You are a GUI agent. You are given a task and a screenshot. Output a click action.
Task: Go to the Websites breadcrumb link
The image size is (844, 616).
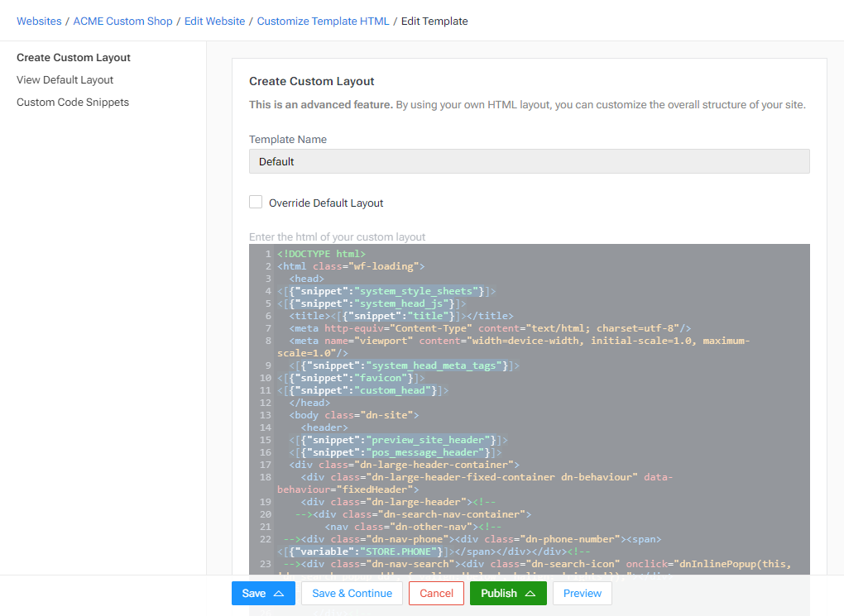click(x=39, y=21)
